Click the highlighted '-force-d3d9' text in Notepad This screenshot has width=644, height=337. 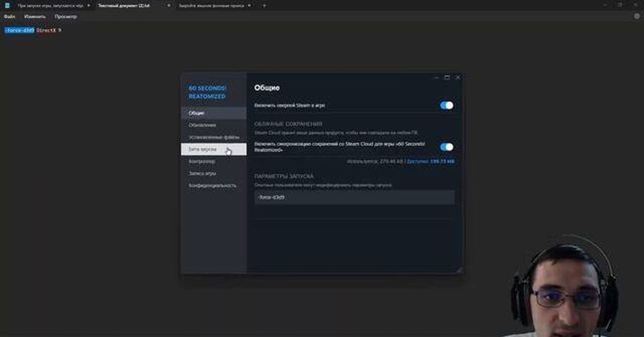(19, 31)
